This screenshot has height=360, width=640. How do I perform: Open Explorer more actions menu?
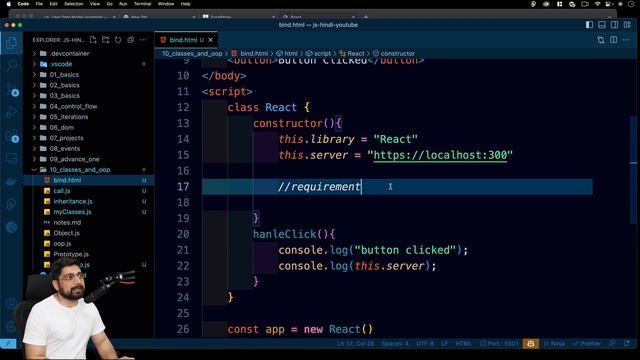143,40
